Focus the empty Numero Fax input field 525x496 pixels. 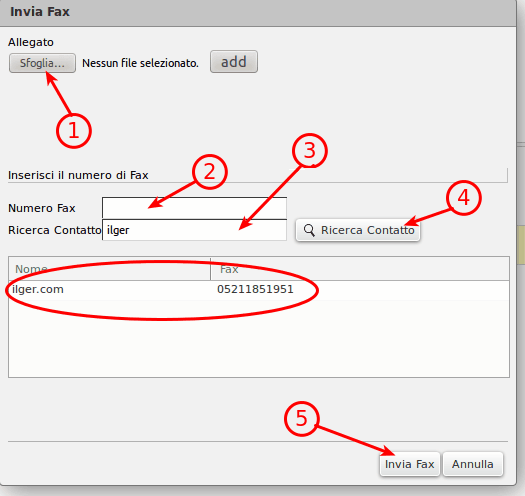click(x=194, y=208)
